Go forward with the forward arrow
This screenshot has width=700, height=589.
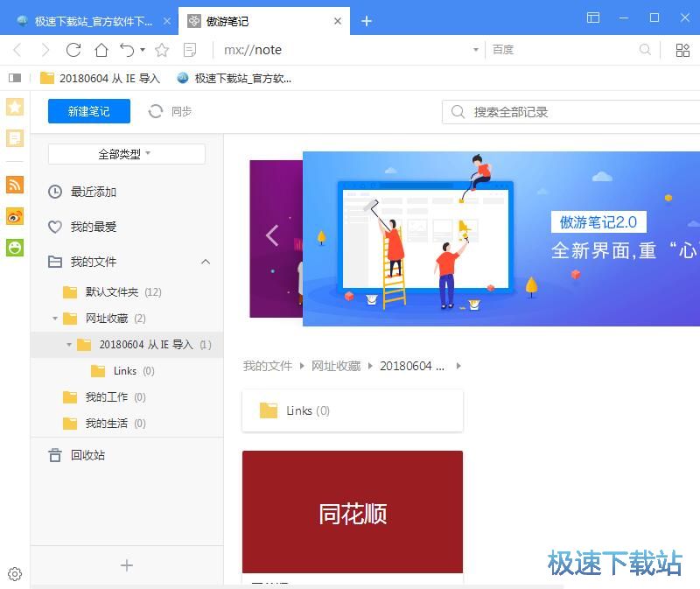[45, 50]
